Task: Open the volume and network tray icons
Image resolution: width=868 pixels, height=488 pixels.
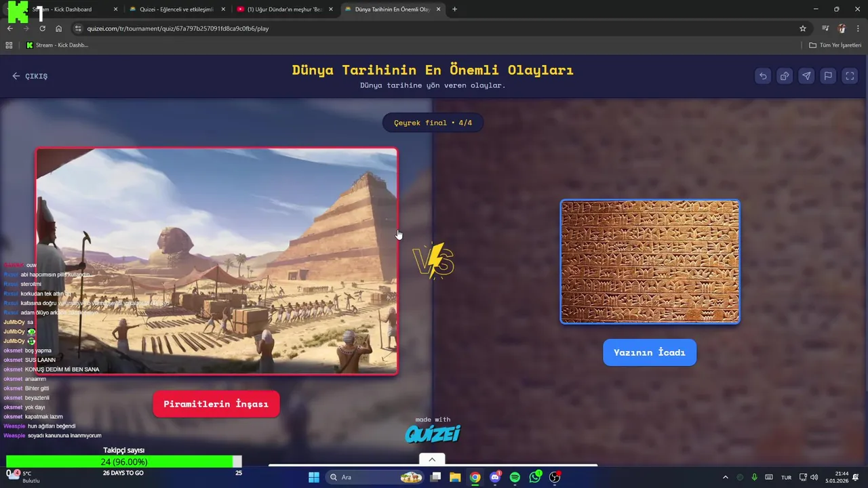Action: (808, 477)
